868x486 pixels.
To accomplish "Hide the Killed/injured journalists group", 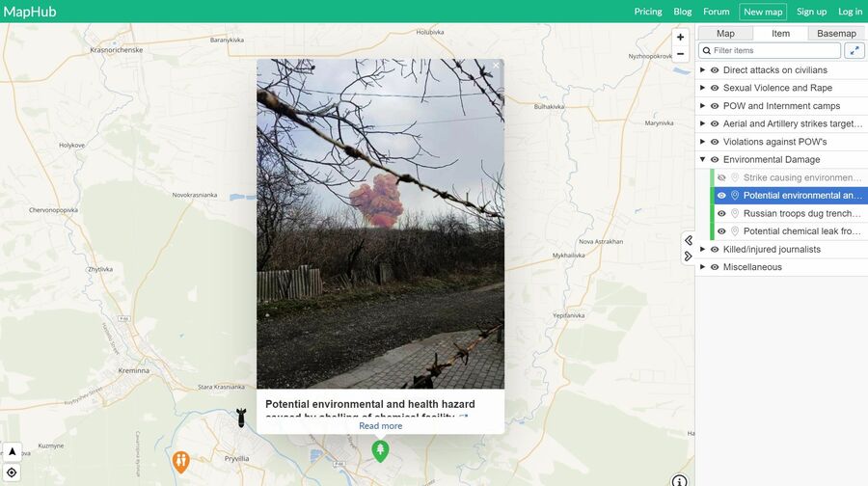I will [x=715, y=249].
